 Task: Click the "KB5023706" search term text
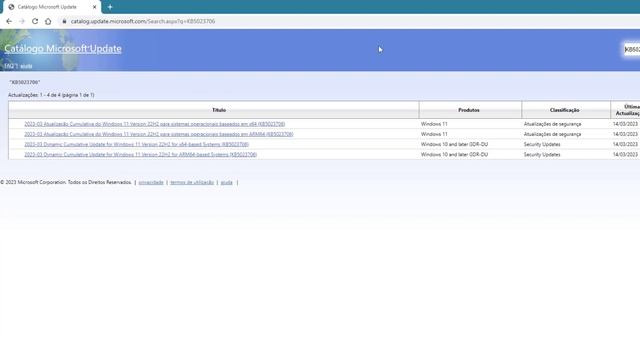coord(24,82)
